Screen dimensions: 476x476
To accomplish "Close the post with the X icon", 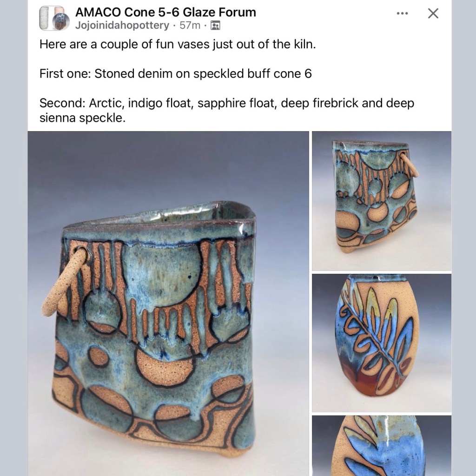I will [x=433, y=13].
